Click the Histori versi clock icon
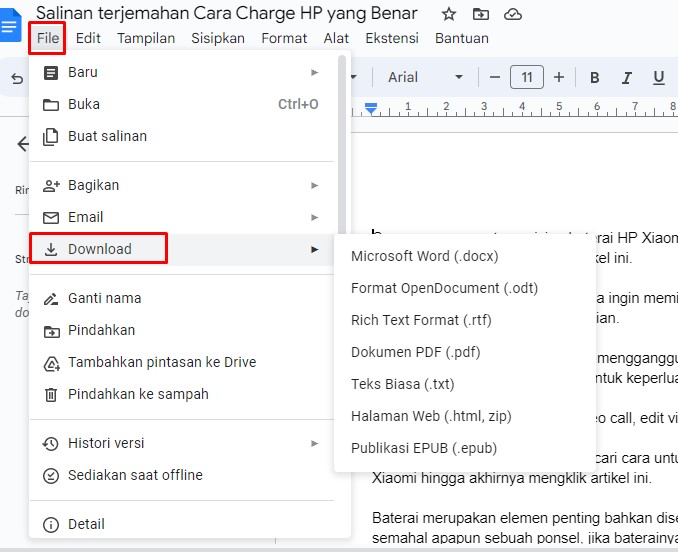678x552 pixels. [x=51, y=444]
